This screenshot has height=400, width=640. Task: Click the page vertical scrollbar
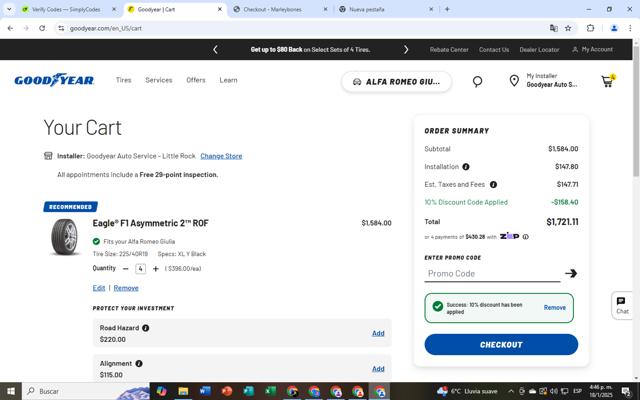pyautogui.click(x=636, y=111)
